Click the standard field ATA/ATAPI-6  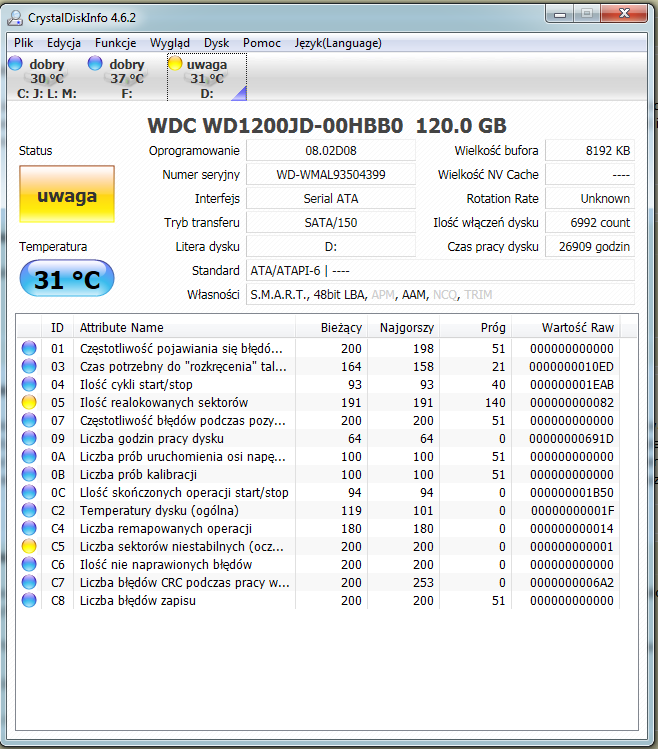440,271
